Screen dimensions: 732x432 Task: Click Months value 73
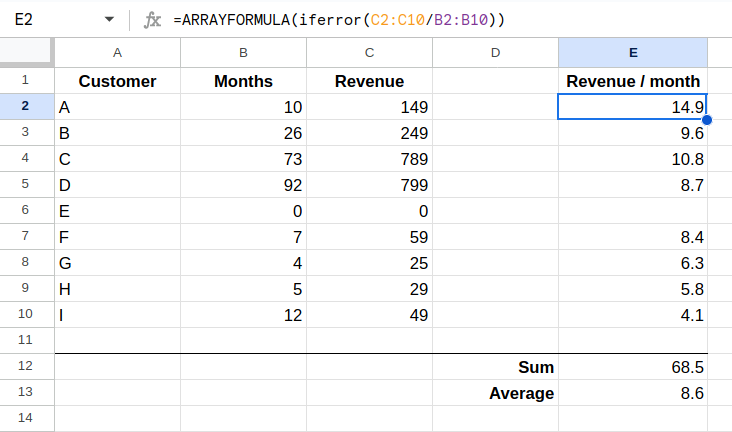coord(244,159)
